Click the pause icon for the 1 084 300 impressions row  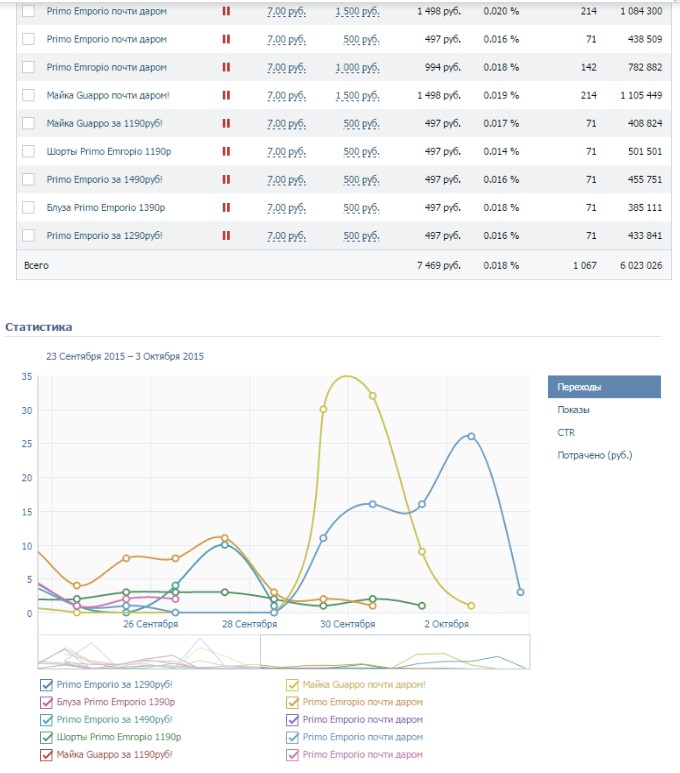(x=226, y=11)
